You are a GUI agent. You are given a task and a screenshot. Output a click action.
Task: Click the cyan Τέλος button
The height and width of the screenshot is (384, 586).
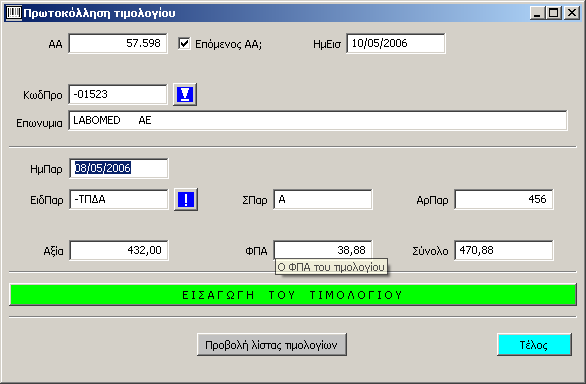click(x=534, y=344)
